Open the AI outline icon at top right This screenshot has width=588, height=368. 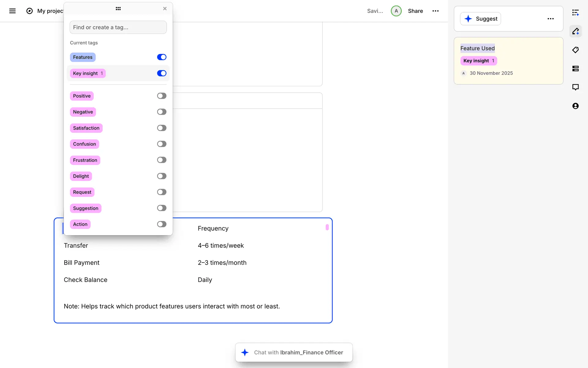[x=575, y=13]
